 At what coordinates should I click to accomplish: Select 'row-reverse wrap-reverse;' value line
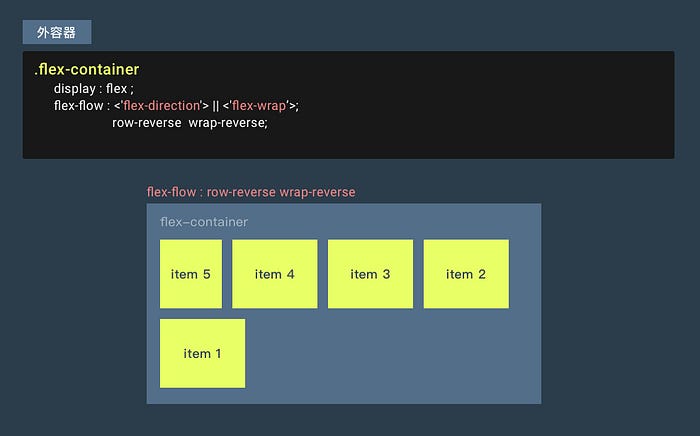(190, 123)
